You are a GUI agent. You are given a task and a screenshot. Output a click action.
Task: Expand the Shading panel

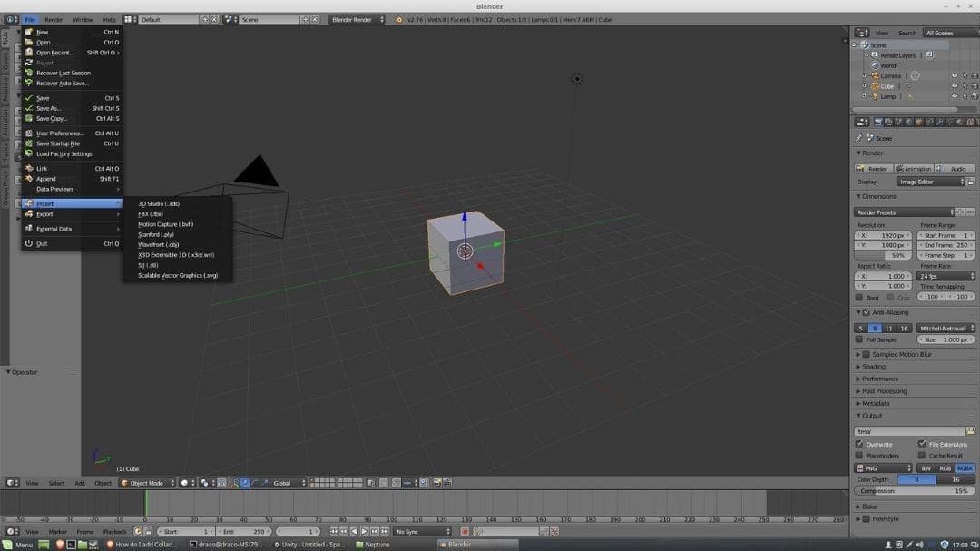[x=873, y=367]
